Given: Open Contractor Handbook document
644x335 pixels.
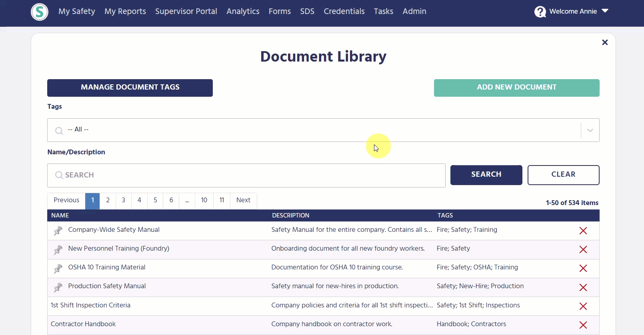Looking at the screenshot, I should (83, 324).
